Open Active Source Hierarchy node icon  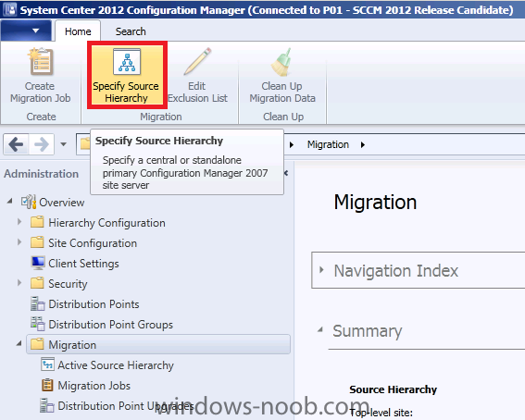pos(47,364)
